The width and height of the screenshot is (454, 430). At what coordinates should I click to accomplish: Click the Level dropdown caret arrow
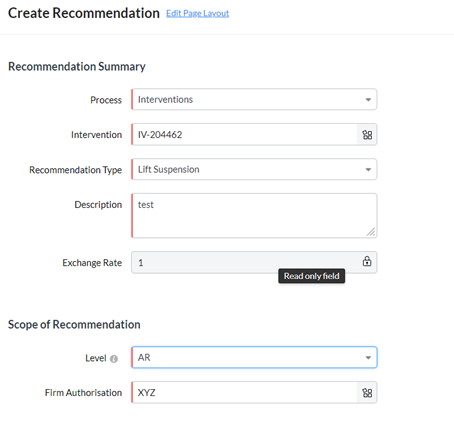click(368, 358)
